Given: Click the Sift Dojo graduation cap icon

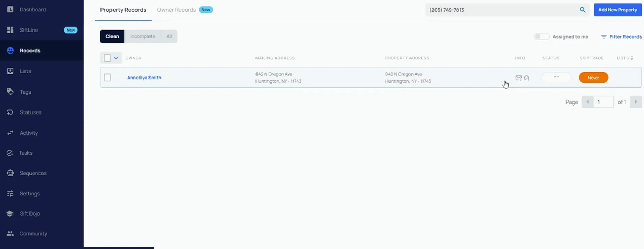Looking at the screenshot, I should [10, 213].
